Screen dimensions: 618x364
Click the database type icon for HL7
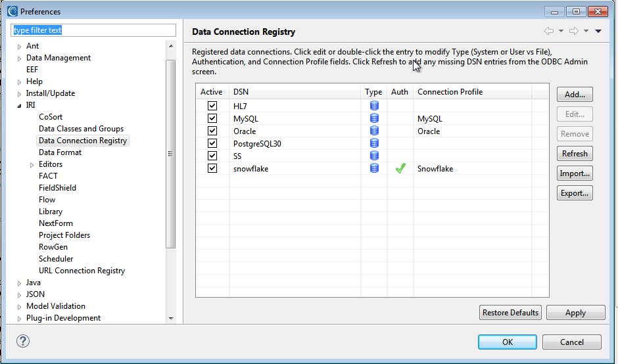(x=375, y=106)
